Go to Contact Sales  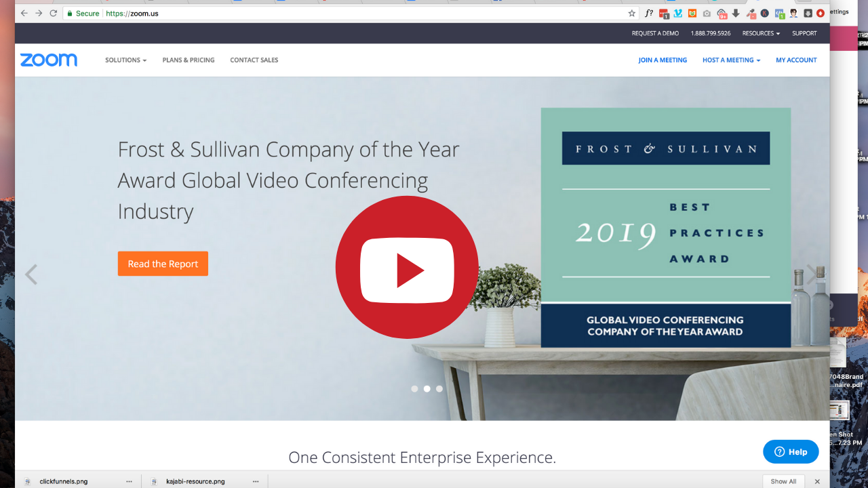[254, 60]
